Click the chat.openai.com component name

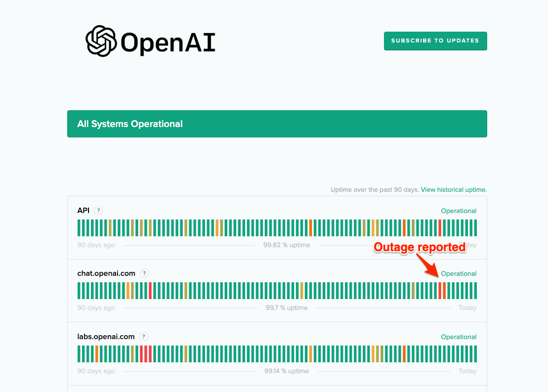click(106, 273)
